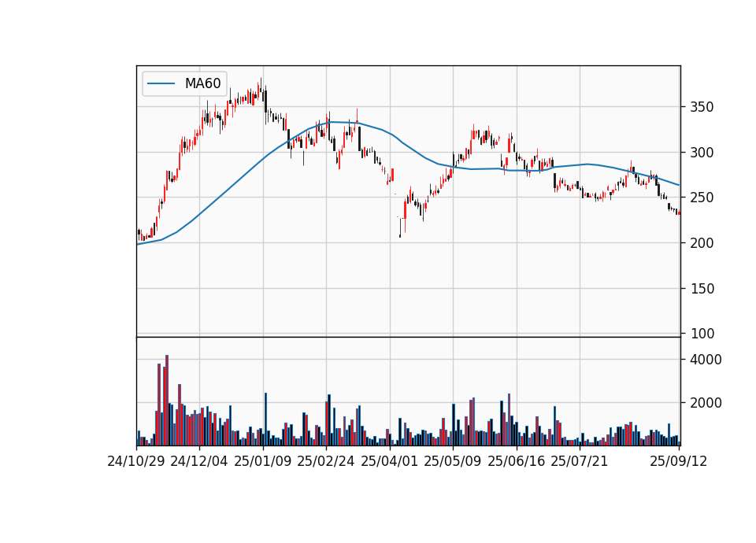
Task: Click the 250 price axis label
Action: pyautogui.click(x=702, y=198)
